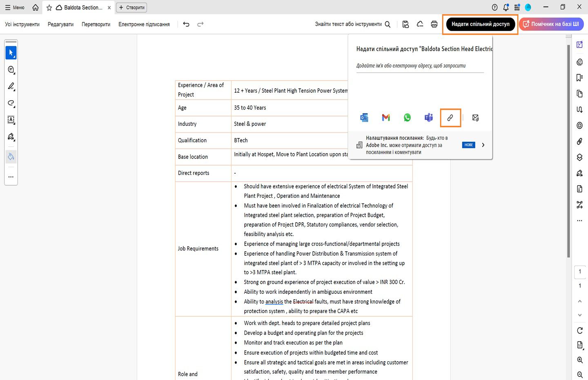Save the document with the save icon
This screenshot has height=380, width=588.
pos(405,24)
